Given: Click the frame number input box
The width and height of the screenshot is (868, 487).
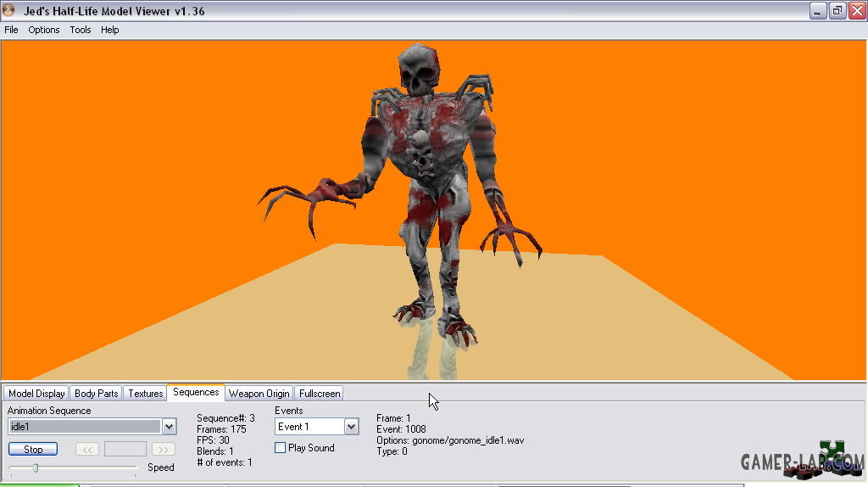Looking at the screenshot, I should 125,449.
